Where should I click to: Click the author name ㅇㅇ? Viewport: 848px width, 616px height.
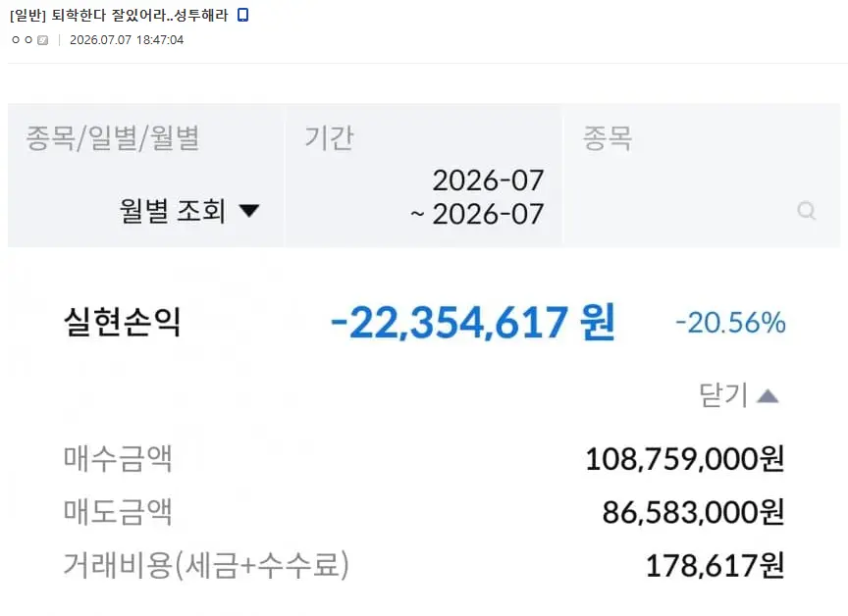[x=23, y=40]
